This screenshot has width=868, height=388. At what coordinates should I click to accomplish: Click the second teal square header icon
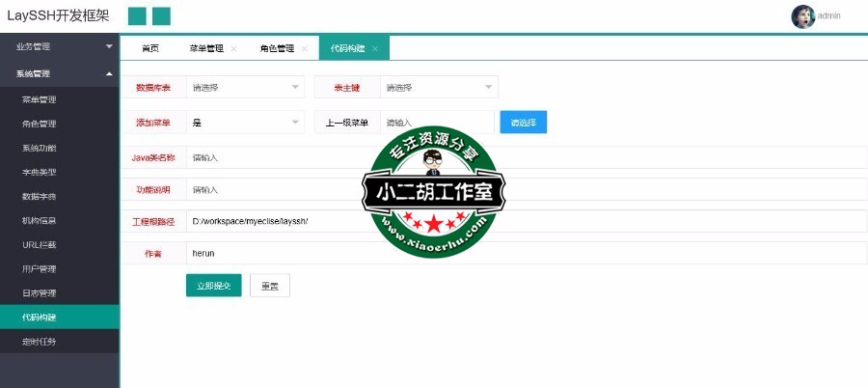(x=161, y=16)
